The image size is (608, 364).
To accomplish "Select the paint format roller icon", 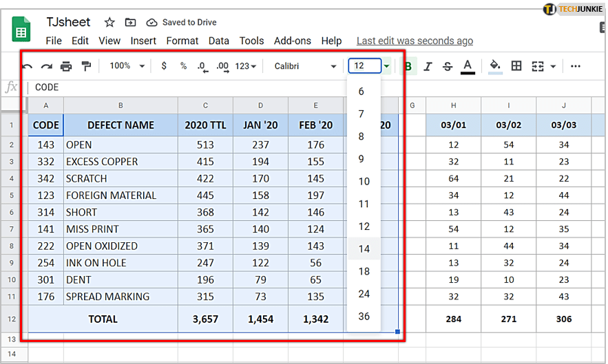I will pyautogui.click(x=86, y=66).
